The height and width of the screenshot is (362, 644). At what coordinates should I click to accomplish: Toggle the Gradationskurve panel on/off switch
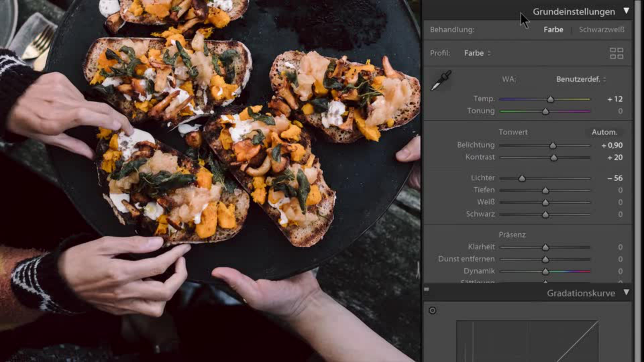click(x=426, y=290)
